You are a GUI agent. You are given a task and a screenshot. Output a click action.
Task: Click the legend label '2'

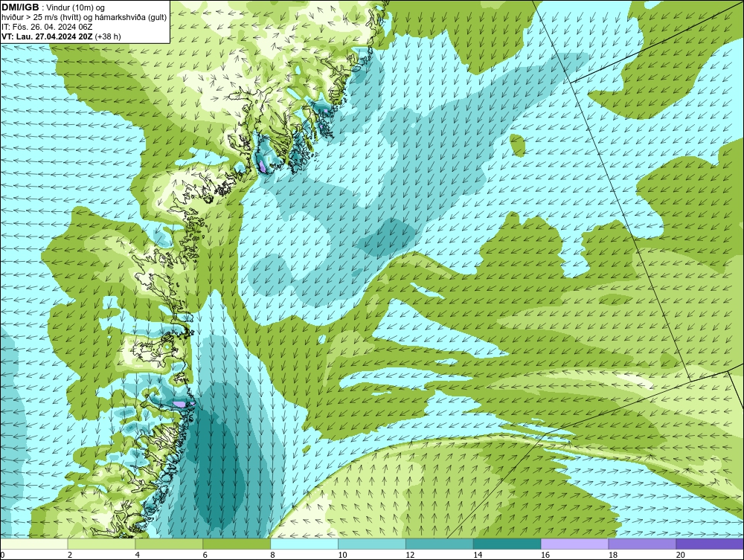(x=70, y=555)
